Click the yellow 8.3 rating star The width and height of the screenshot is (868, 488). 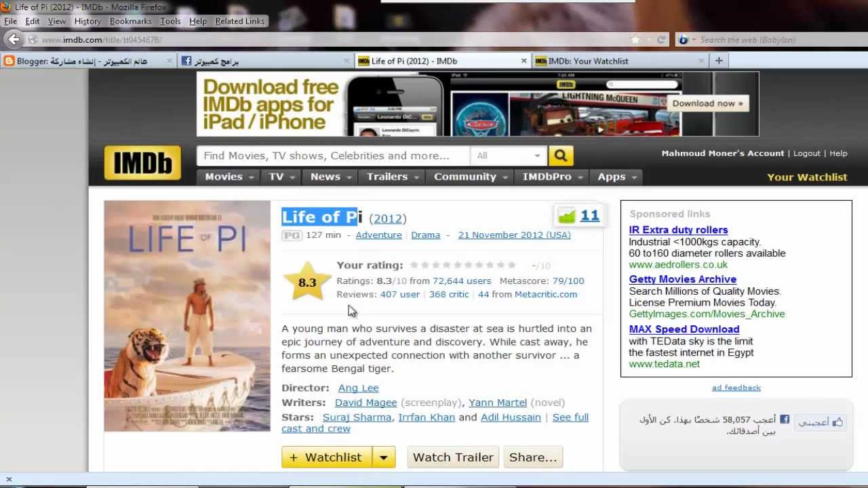307,281
